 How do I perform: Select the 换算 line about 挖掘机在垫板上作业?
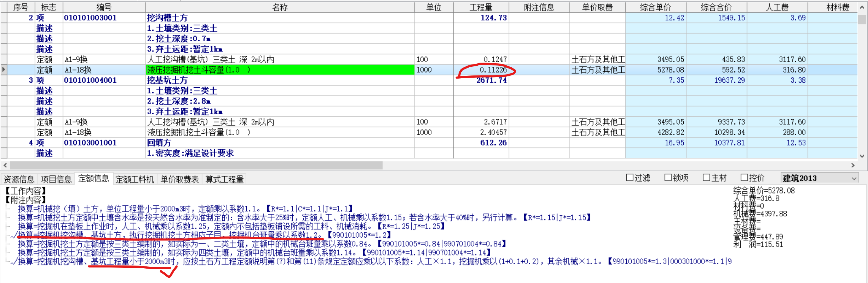(231, 226)
